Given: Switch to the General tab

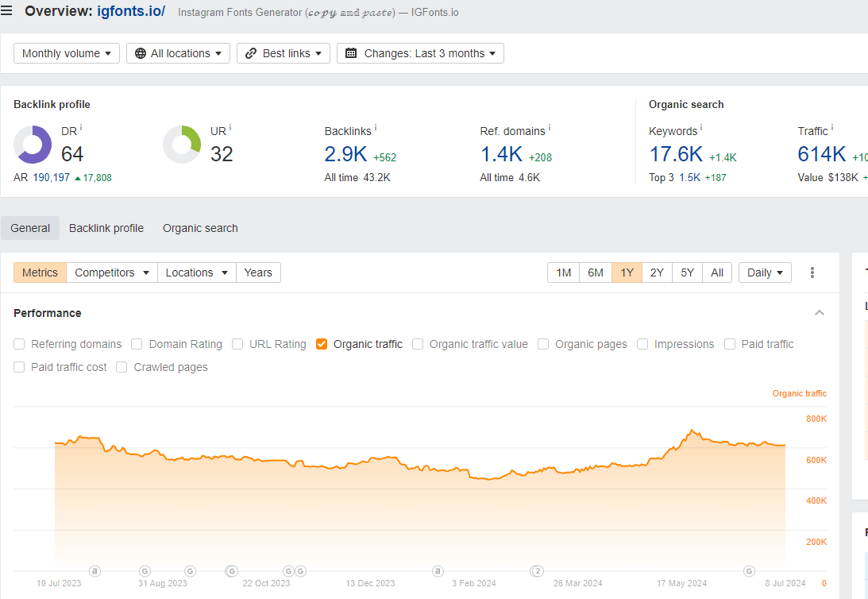Looking at the screenshot, I should pyautogui.click(x=30, y=228).
